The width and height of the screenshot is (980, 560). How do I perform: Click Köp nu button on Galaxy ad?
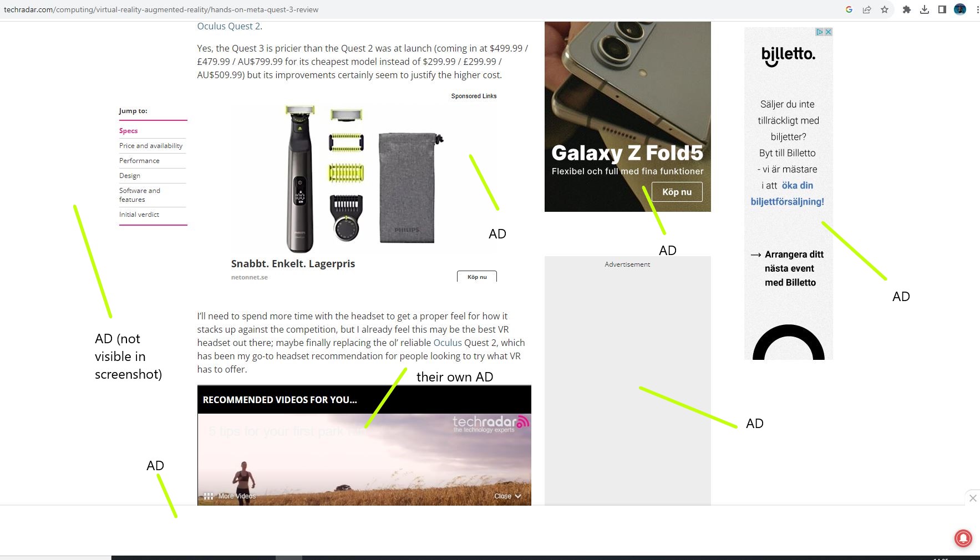click(677, 192)
